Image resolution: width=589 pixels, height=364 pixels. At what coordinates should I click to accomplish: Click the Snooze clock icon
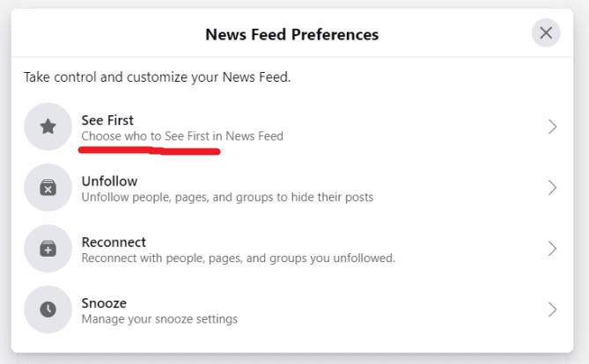(48, 309)
